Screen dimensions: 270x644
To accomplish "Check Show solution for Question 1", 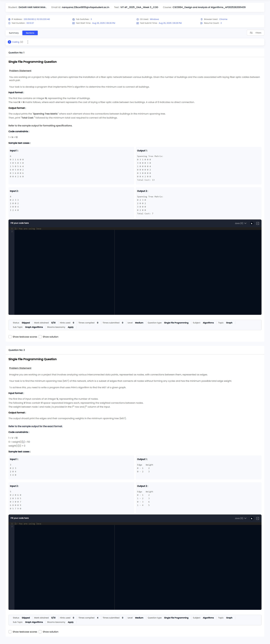I will pos(40,337).
